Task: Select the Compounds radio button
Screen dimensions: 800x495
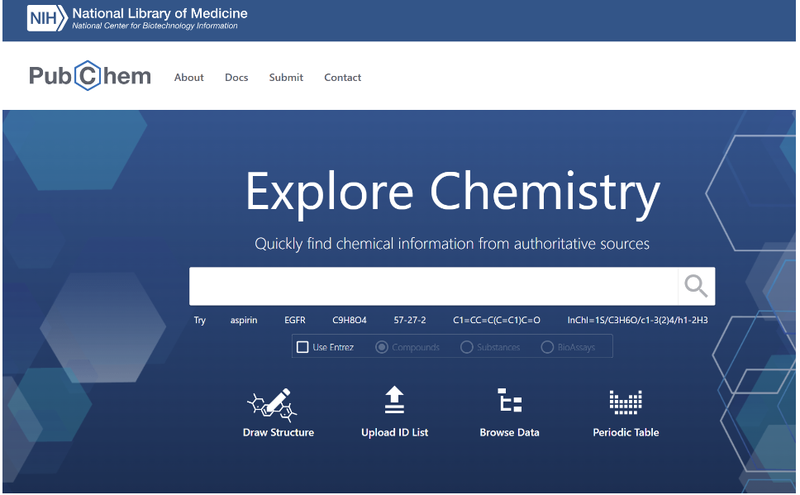Action: pyautogui.click(x=381, y=347)
